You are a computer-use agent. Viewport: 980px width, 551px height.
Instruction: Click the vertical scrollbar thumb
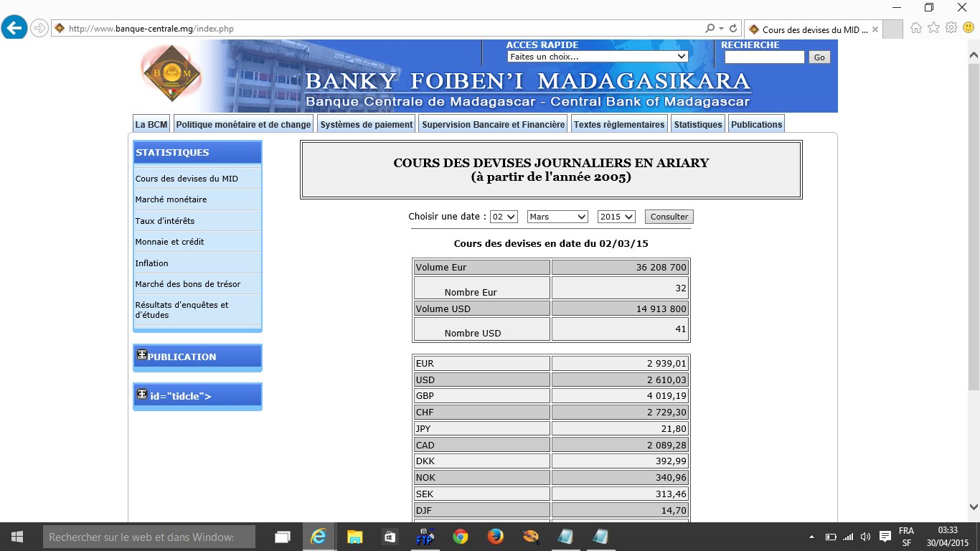[974, 226]
